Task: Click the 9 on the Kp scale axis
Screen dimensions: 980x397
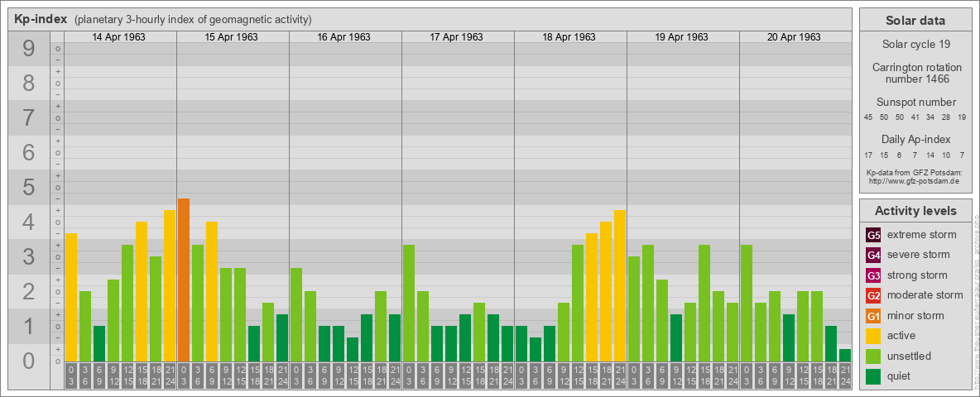Action: [28, 50]
